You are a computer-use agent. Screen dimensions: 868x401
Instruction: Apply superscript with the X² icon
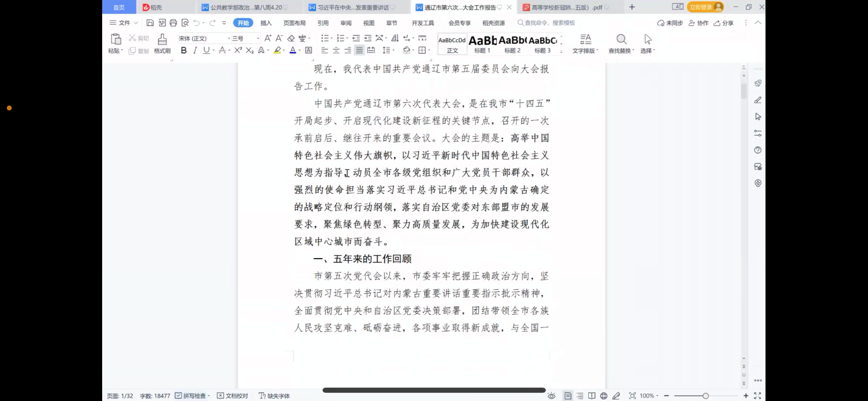tap(238, 50)
